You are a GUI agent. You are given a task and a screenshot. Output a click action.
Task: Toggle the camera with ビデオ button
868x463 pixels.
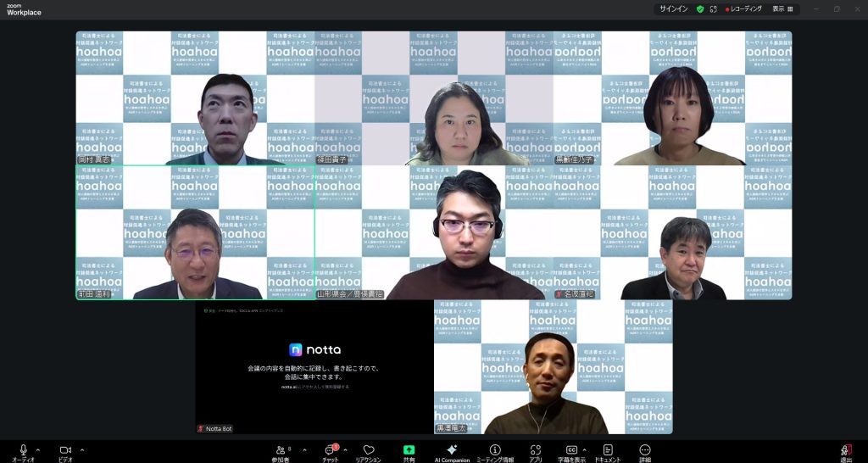tap(65, 450)
